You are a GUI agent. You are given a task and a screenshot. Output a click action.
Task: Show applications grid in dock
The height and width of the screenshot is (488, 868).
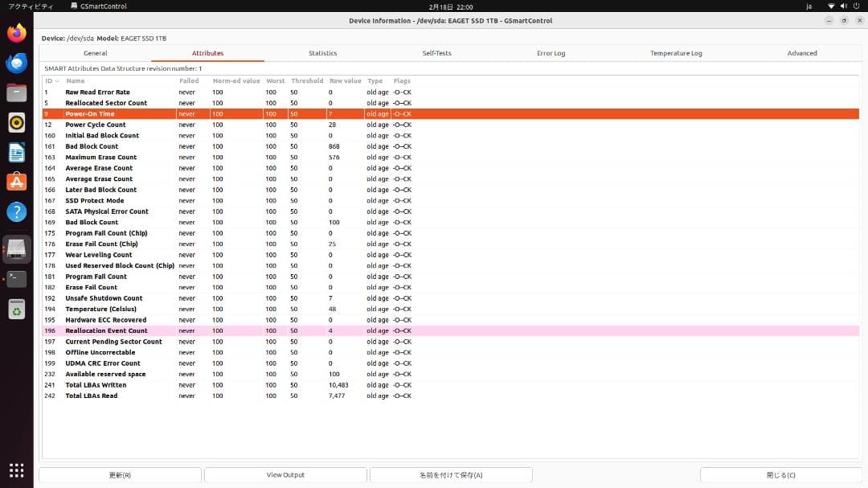click(x=17, y=470)
